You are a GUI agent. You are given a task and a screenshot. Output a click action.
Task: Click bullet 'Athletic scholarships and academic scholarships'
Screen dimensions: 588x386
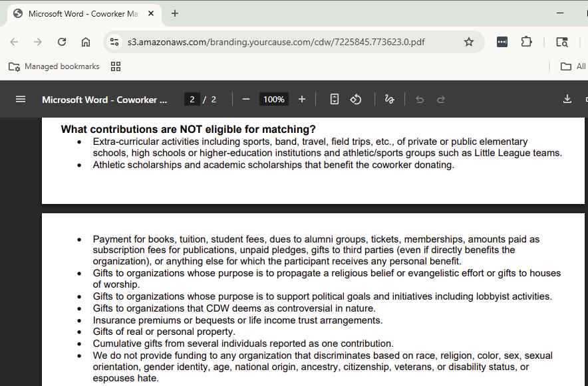273,165
